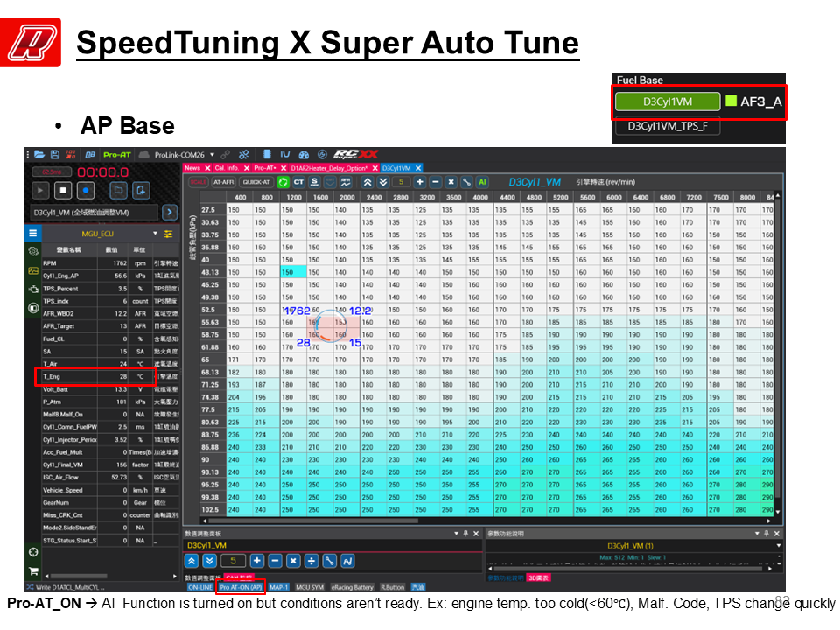Click the step value 5 field in toolbar
The height and width of the screenshot is (630, 840).
401,182
